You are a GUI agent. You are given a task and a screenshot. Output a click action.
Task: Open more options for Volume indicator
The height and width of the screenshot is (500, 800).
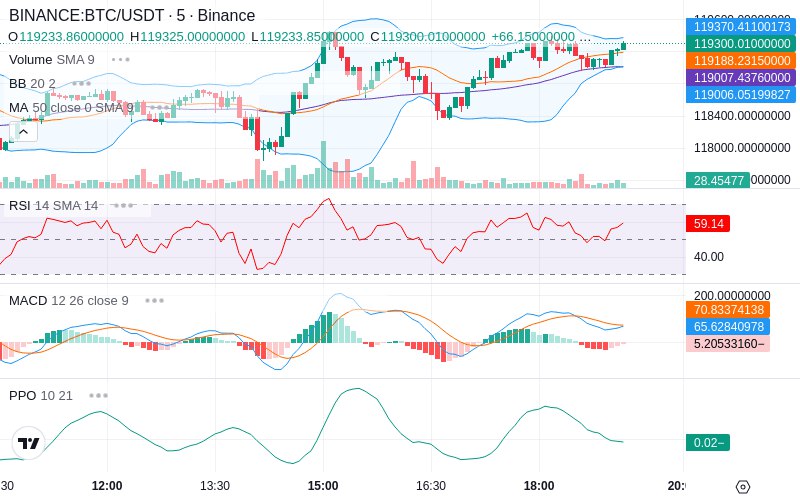[x=121, y=59]
